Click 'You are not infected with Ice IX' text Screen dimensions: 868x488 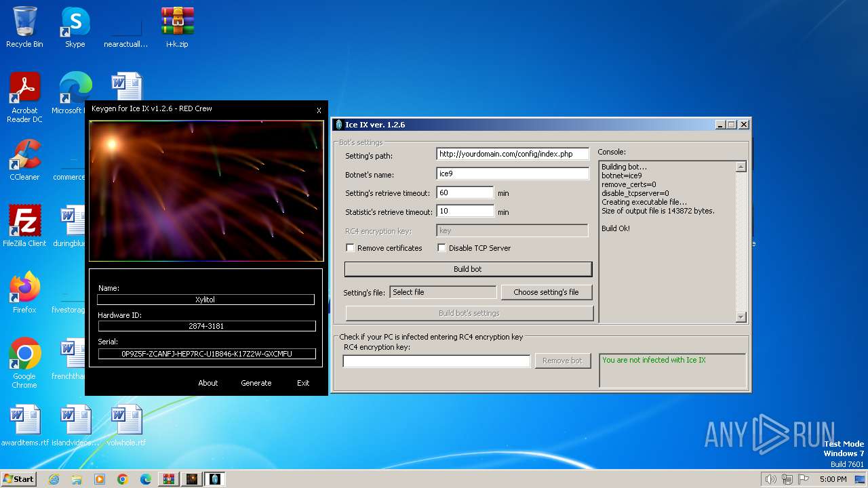[x=654, y=360]
